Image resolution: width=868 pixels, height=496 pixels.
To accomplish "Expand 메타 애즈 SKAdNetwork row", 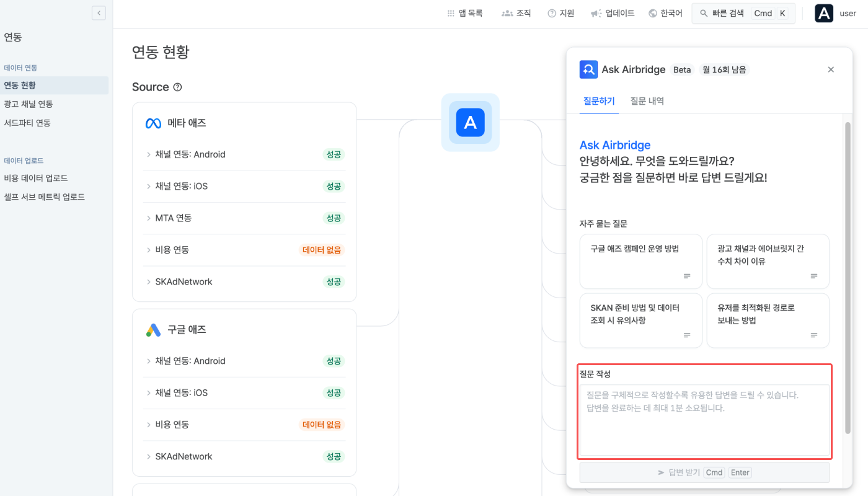I will tap(244, 281).
